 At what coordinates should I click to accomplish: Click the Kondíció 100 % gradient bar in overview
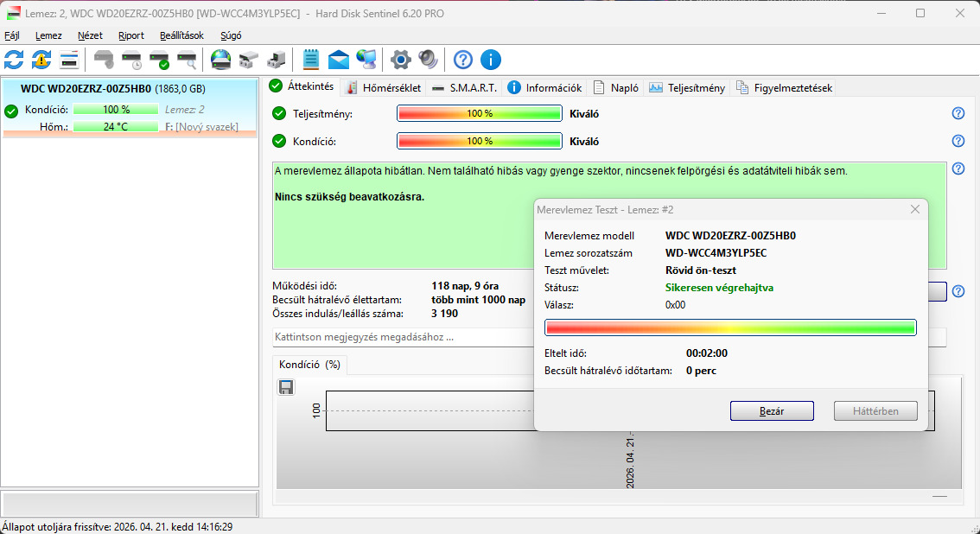(x=480, y=141)
